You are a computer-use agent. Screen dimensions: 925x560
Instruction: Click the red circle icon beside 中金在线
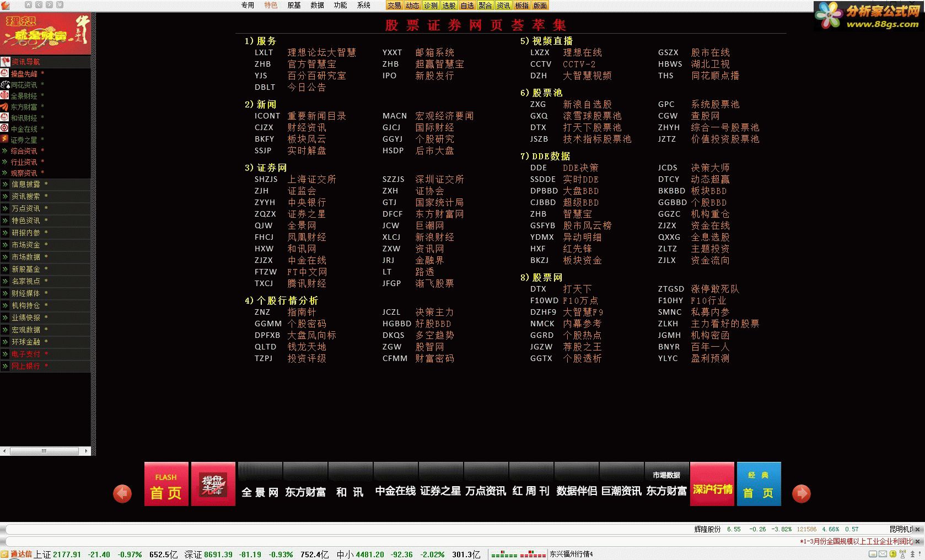5,128
